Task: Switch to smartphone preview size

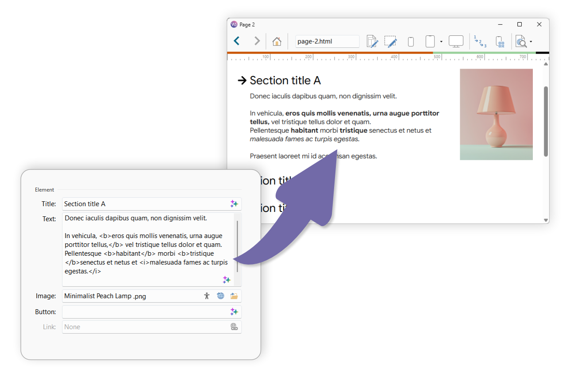Action: pos(411,42)
